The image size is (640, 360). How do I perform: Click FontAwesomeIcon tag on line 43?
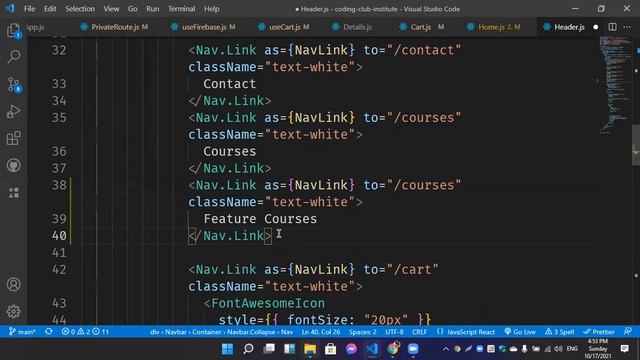point(268,303)
